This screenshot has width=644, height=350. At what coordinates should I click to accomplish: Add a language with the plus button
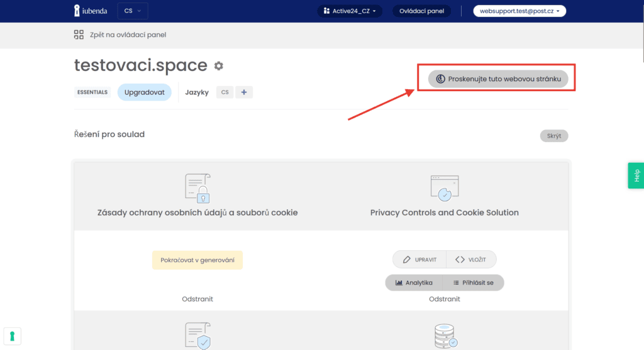244,92
